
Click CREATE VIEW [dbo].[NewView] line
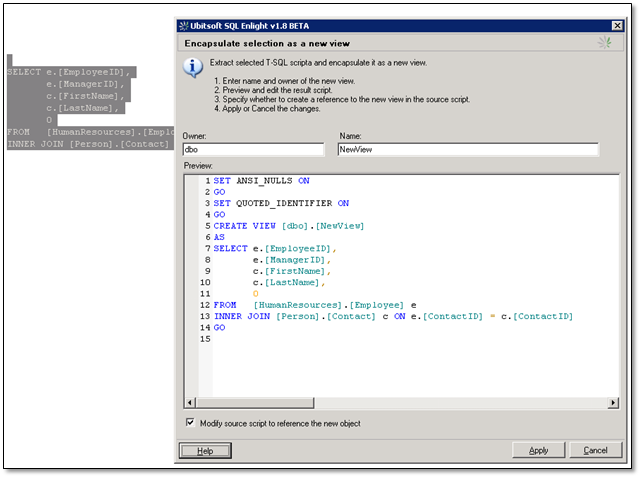(289, 226)
